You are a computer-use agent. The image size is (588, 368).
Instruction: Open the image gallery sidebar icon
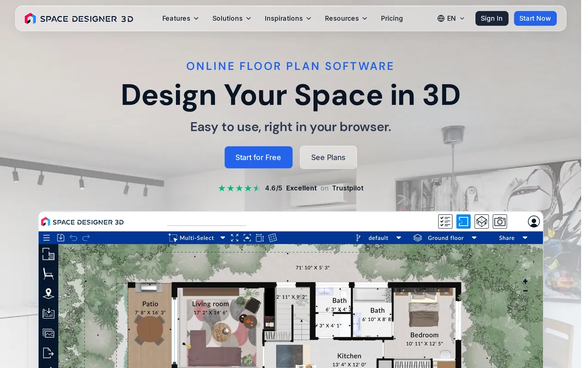coord(48,333)
